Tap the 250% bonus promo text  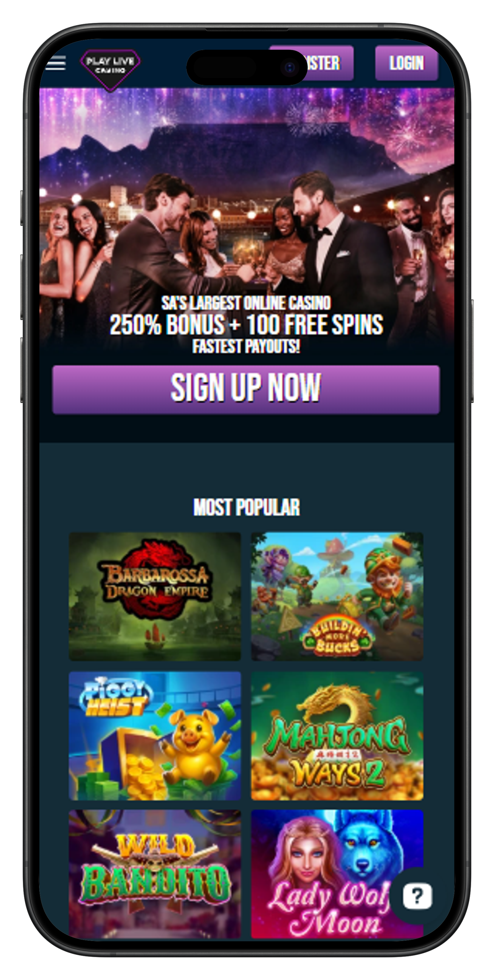[x=246, y=325]
